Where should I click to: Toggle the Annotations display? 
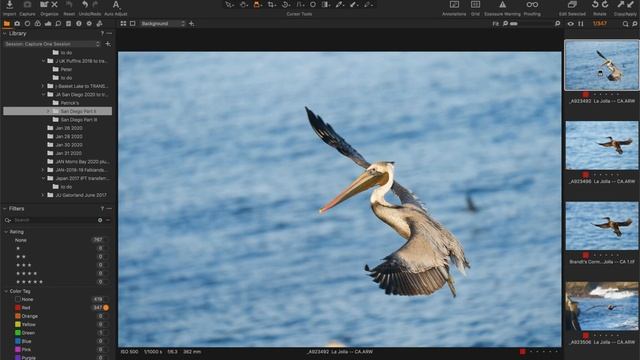pyautogui.click(x=454, y=5)
